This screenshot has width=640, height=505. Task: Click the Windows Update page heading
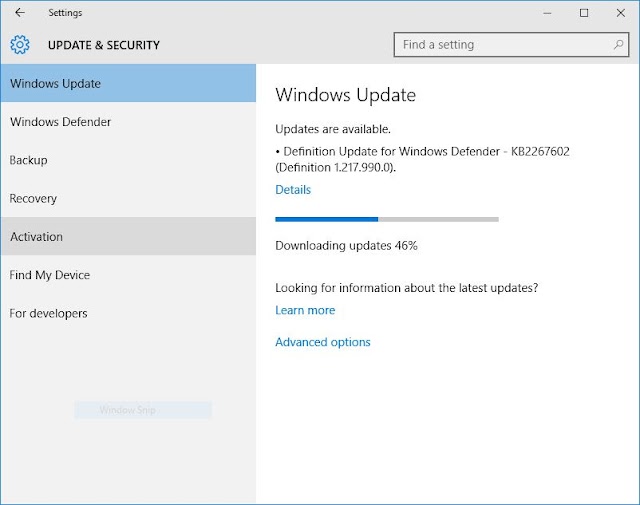pos(345,95)
